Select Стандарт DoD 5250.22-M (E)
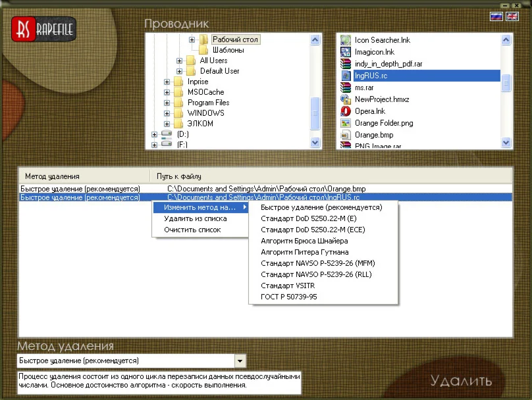 point(323,218)
